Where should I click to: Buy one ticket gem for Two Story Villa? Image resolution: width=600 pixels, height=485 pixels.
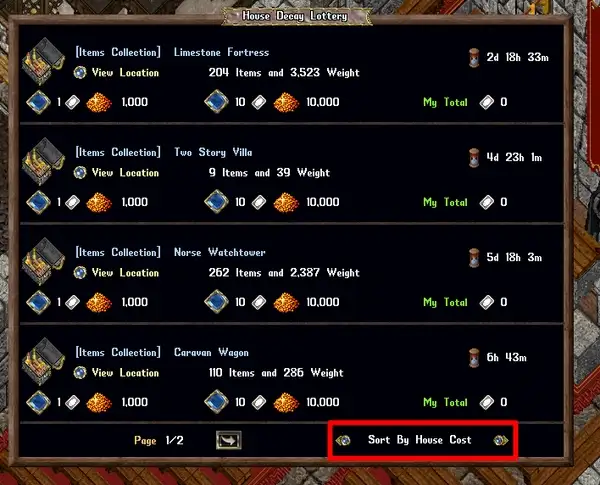(x=38, y=202)
